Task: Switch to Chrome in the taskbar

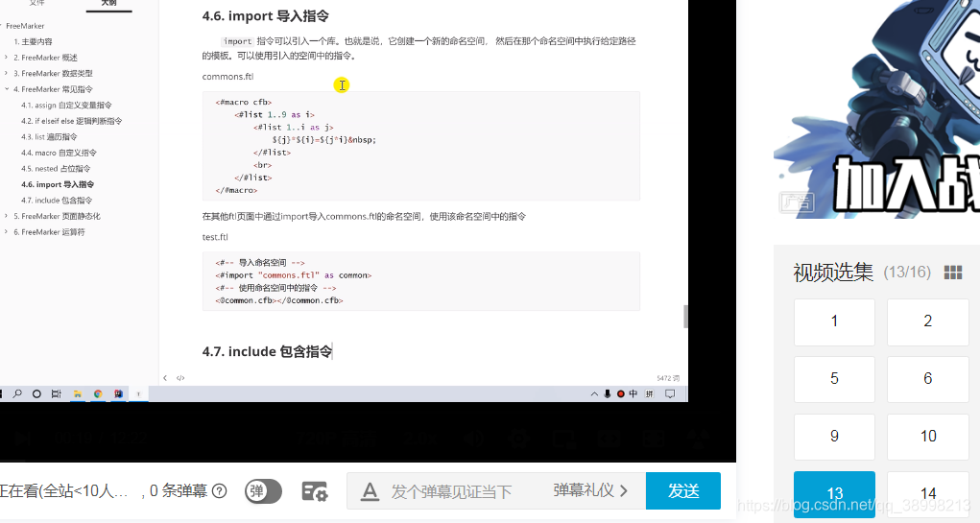Action: click(98, 393)
